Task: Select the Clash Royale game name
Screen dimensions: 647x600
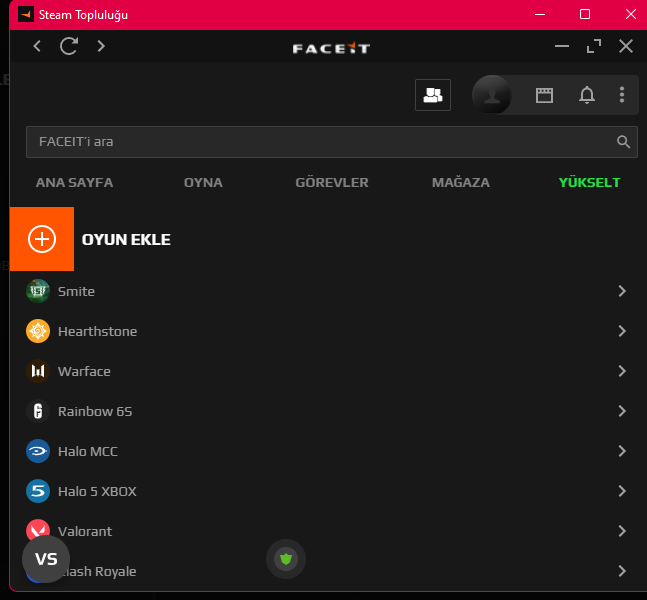Action: tap(97, 572)
